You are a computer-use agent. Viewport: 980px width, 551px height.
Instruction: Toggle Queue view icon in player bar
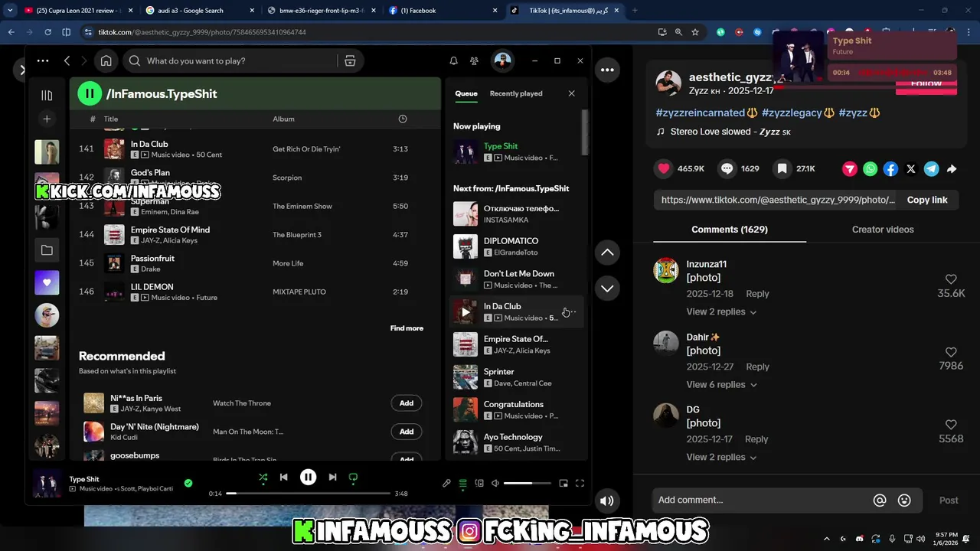coord(462,483)
